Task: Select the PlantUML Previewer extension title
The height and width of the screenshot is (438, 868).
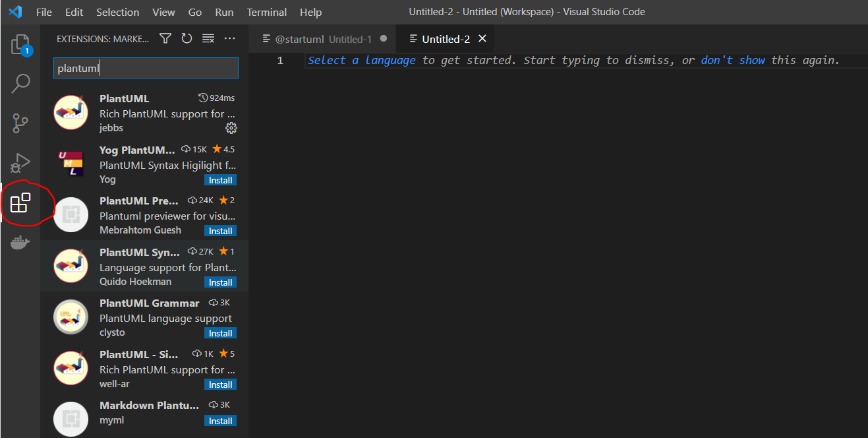Action: (139, 201)
